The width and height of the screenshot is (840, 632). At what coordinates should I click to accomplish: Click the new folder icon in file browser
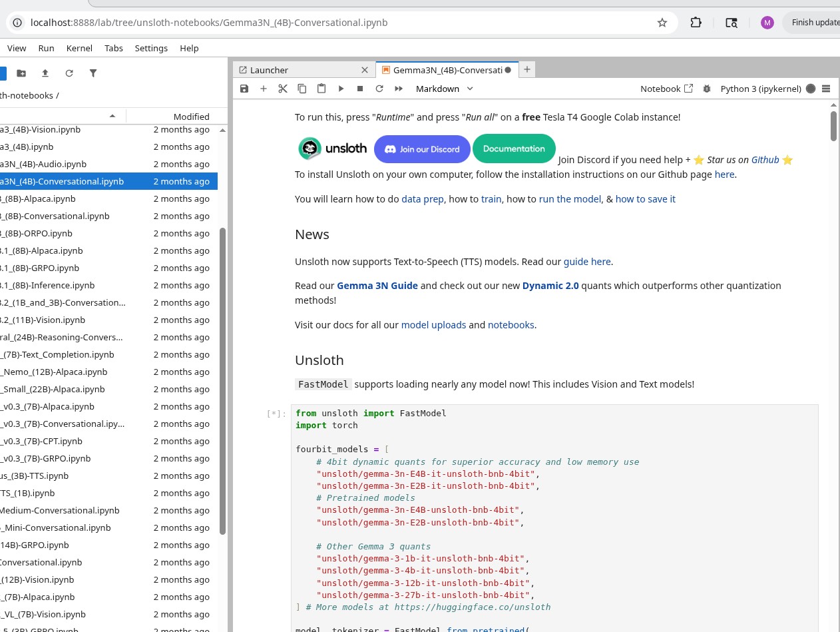(21, 73)
